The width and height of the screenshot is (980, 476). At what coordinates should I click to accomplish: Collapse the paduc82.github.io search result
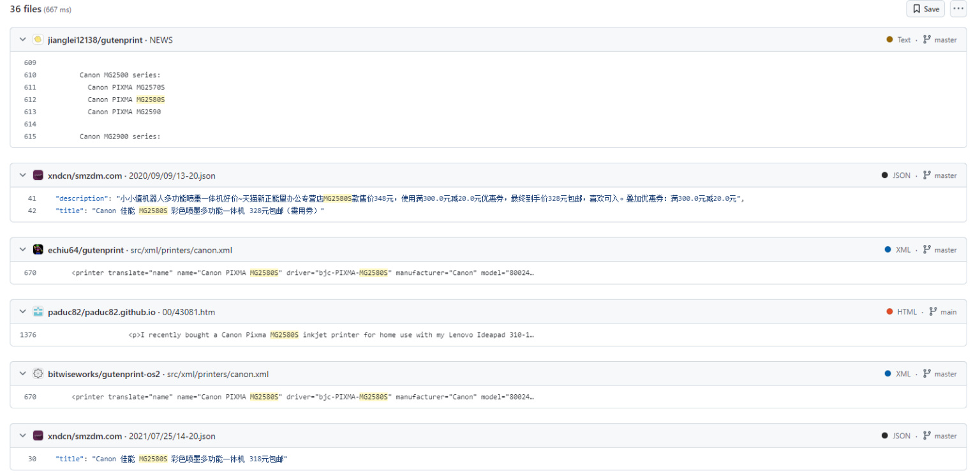click(x=22, y=312)
